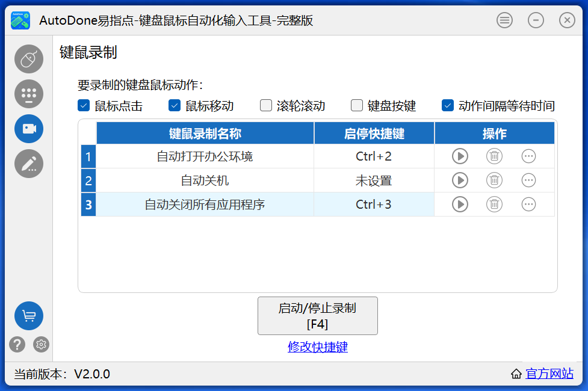The height and width of the screenshot is (391, 588).
Task: Open the text input pencil sidebar section
Action: [x=29, y=164]
